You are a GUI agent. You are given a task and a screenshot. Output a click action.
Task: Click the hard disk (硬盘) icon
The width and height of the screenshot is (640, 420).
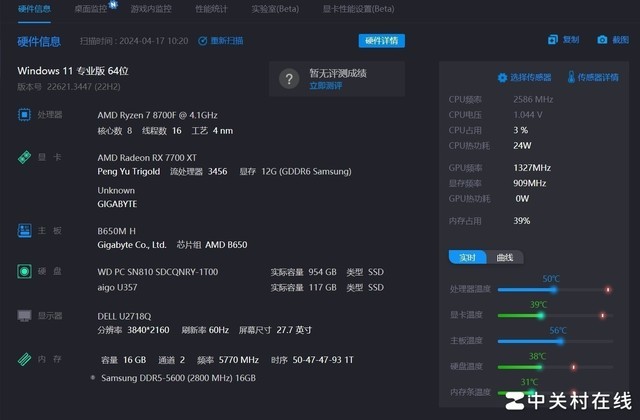tap(25, 272)
